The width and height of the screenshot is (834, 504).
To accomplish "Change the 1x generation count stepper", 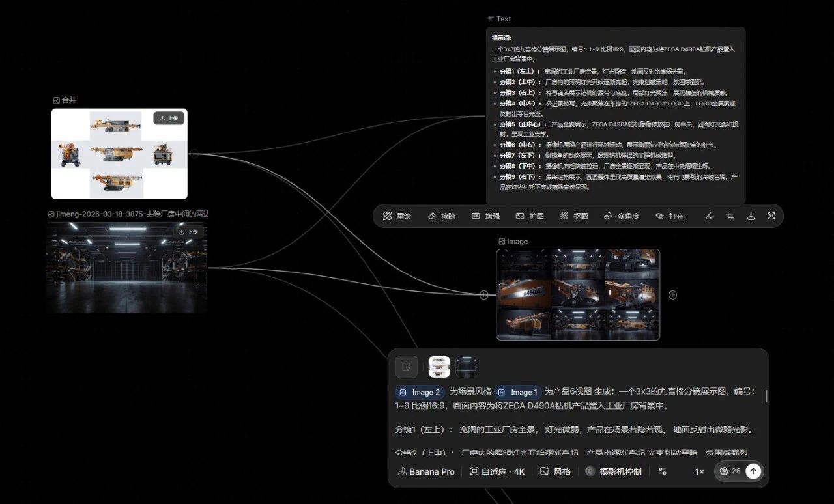I will click(699, 471).
